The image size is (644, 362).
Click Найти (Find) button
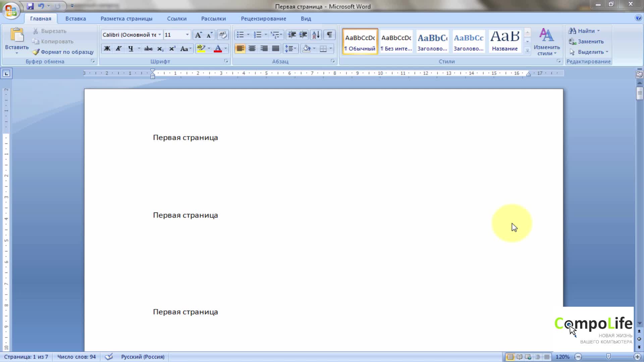[584, 31]
